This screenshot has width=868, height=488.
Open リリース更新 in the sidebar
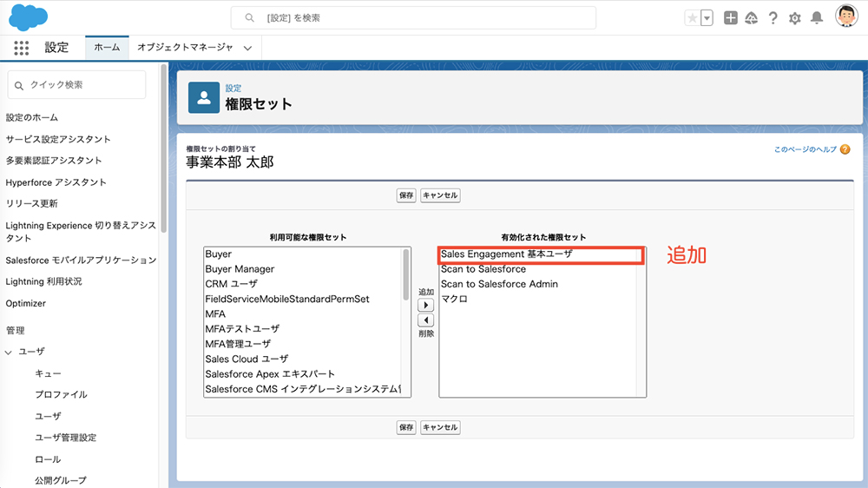[31, 204]
